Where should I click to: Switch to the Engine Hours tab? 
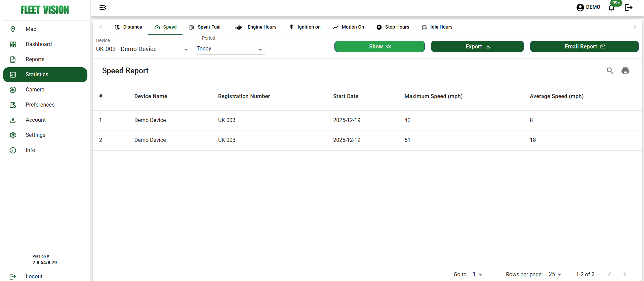click(256, 27)
